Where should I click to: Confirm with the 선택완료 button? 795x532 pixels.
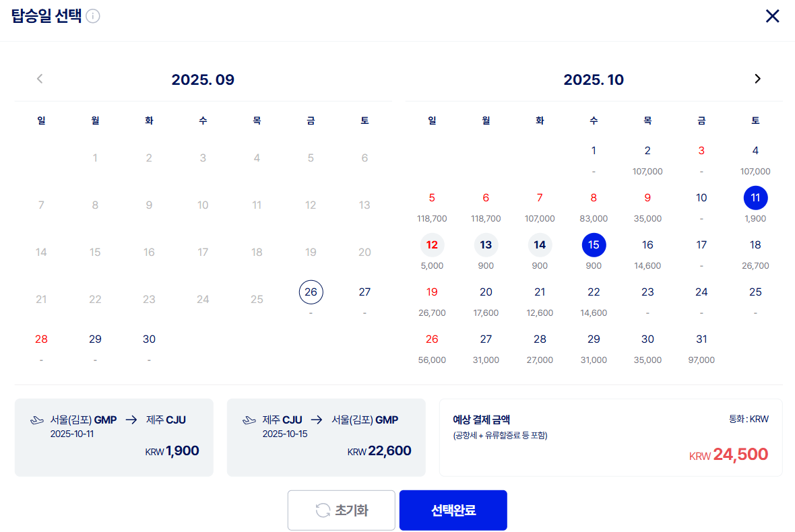click(x=453, y=510)
